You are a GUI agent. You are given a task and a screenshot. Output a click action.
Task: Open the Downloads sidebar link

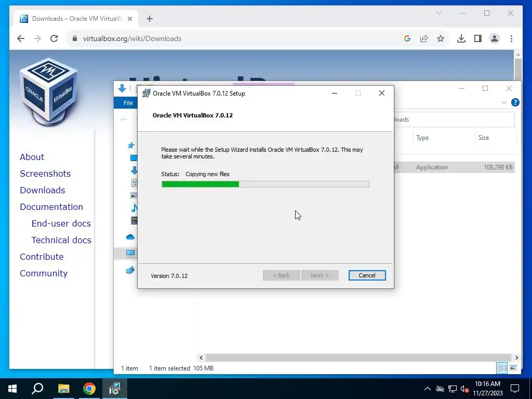(x=43, y=190)
